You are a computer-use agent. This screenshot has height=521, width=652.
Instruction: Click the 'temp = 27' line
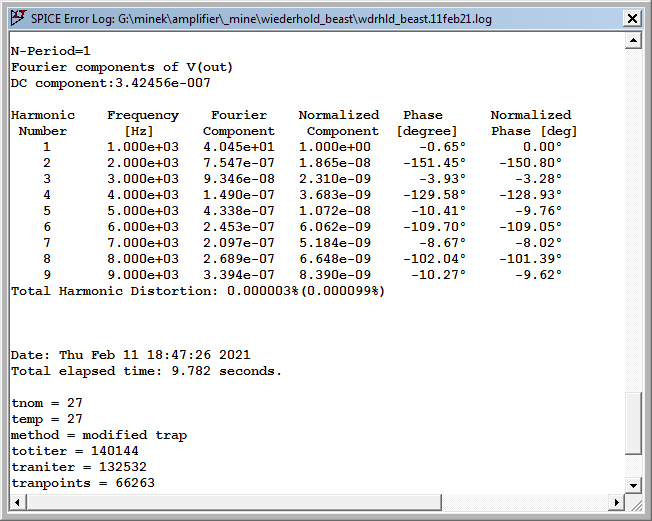pos(47,419)
